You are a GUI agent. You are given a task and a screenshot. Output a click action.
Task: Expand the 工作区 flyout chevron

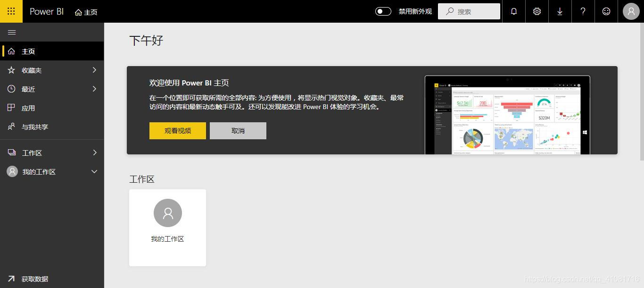(94, 152)
